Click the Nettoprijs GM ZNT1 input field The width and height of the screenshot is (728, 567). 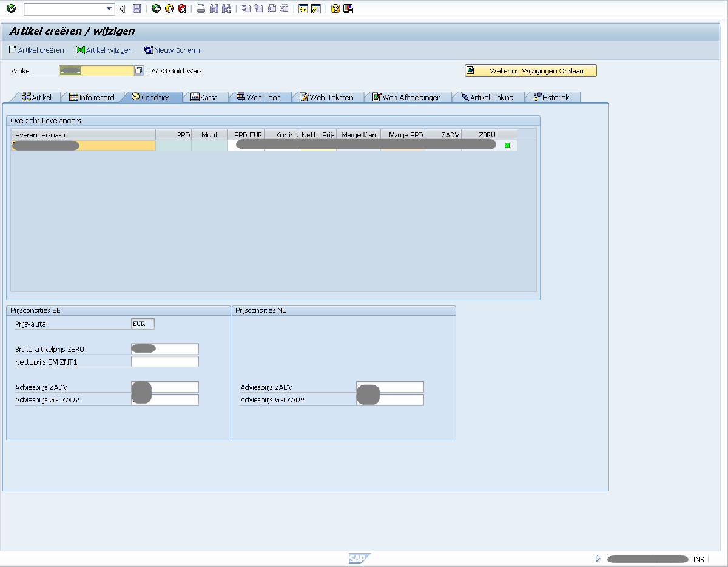tap(165, 362)
